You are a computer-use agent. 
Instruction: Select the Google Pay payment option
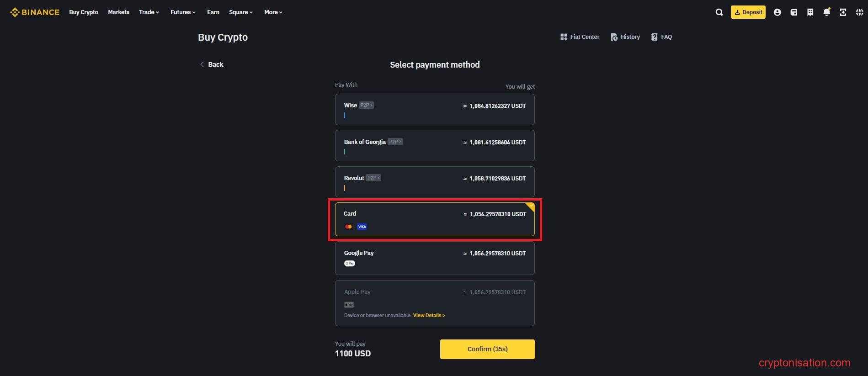pyautogui.click(x=434, y=258)
